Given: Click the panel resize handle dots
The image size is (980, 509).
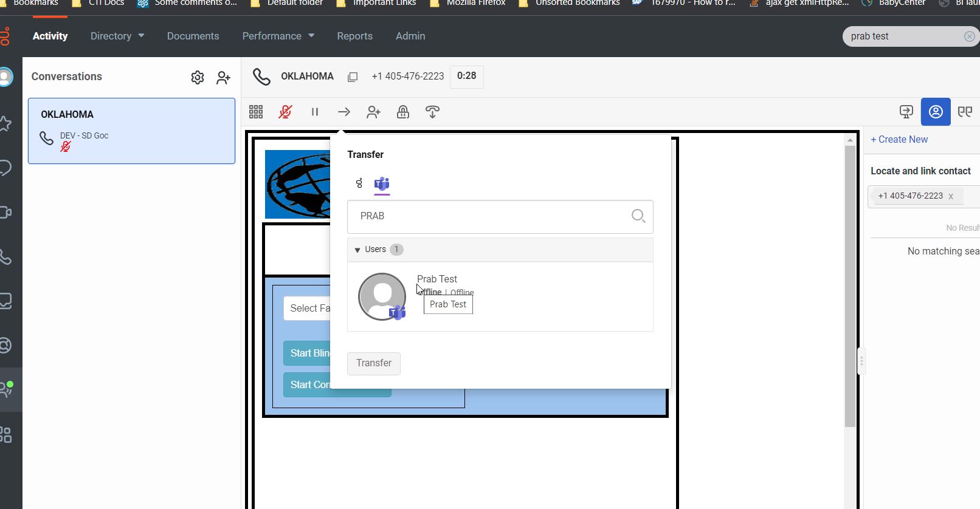Looking at the screenshot, I should 861,361.
